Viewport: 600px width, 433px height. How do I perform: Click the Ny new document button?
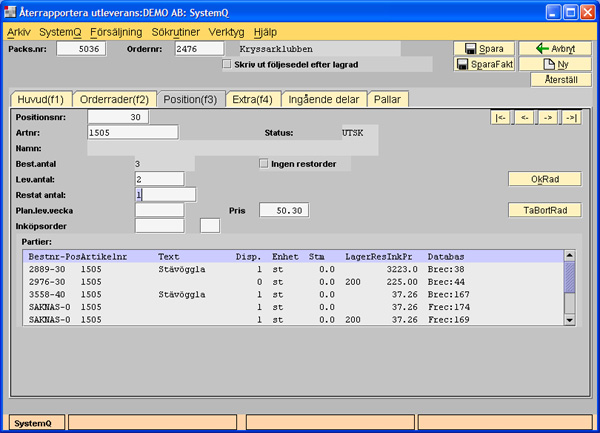tap(555, 64)
